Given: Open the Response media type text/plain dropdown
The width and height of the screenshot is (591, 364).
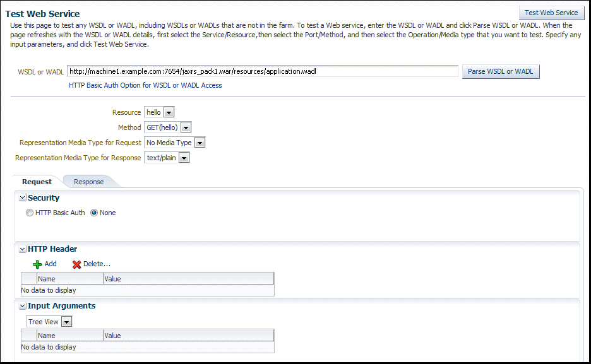Looking at the screenshot, I should click(x=167, y=158).
